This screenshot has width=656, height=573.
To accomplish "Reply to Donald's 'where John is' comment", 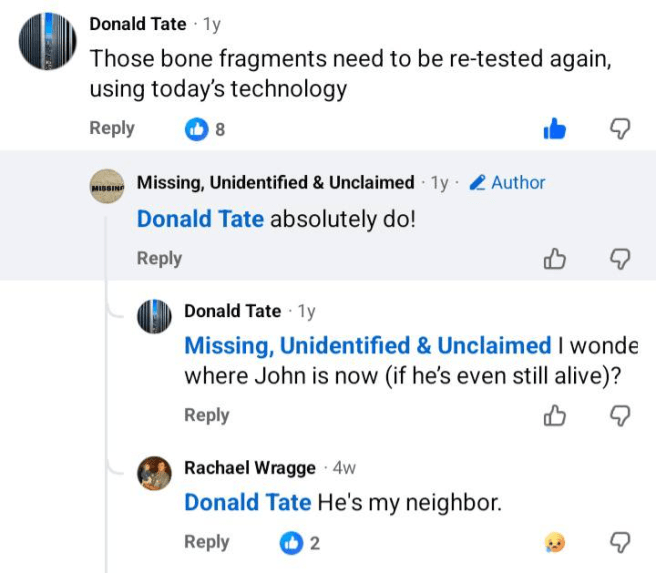I will pyautogui.click(x=207, y=415).
